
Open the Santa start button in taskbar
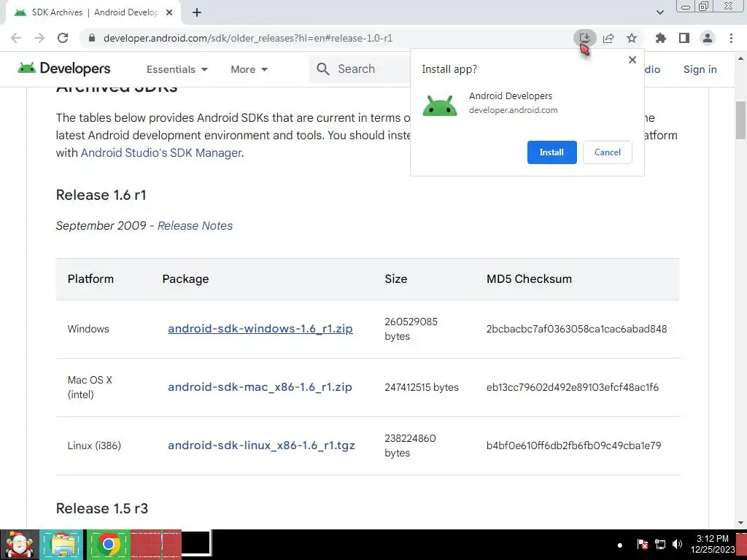(19, 545)
